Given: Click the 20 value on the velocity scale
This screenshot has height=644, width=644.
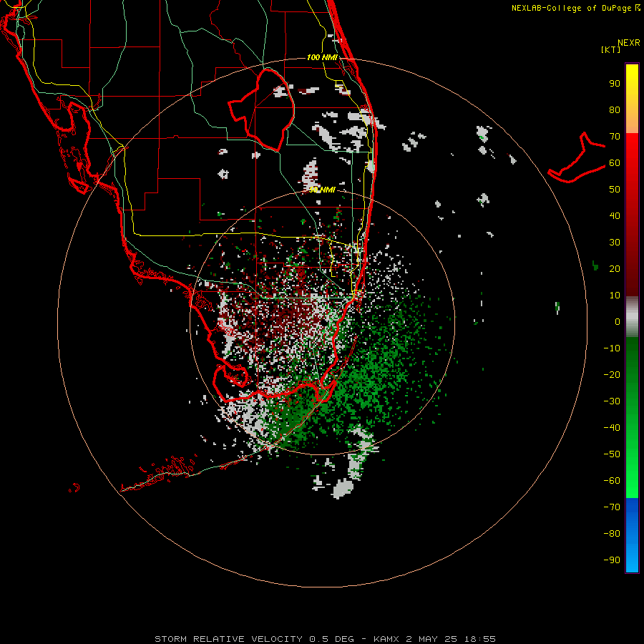Looking at the screenshot, I should point(615,268).
